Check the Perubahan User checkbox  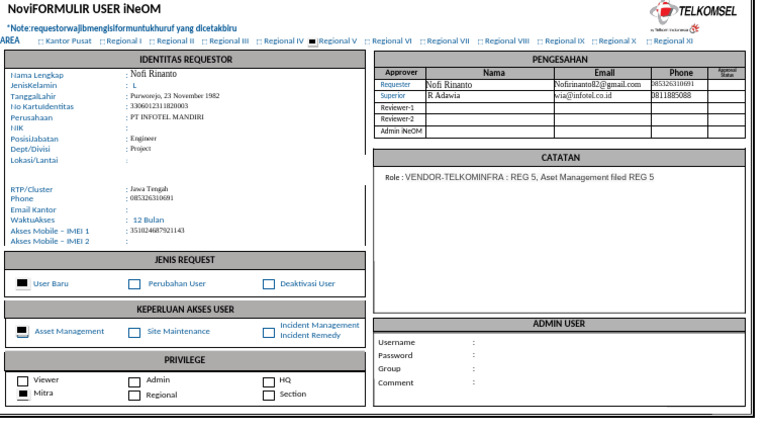point(134,284)
